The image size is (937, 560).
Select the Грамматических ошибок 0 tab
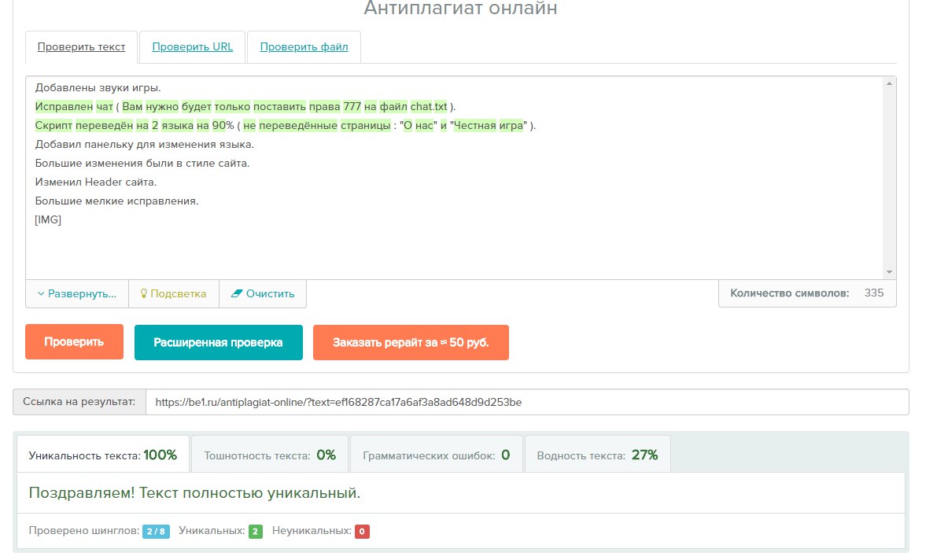[x=436, y=455]
